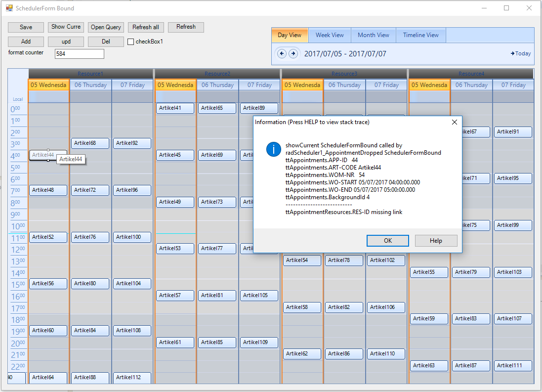This screenshot has height=392, width=542.
Task: Click Refresh all button
Action: coord(146,27)
